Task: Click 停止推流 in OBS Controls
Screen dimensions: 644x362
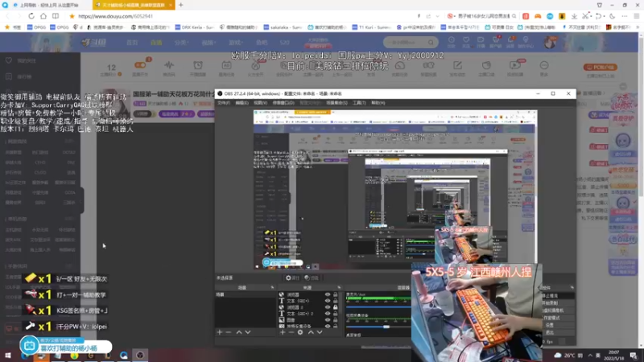Action: tap(558, 295)
